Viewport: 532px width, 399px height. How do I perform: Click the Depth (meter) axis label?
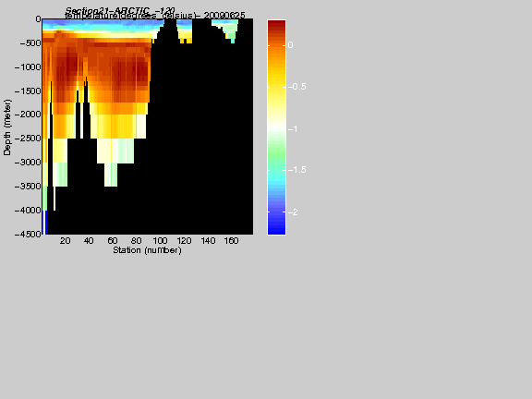[x=7, y=127]
